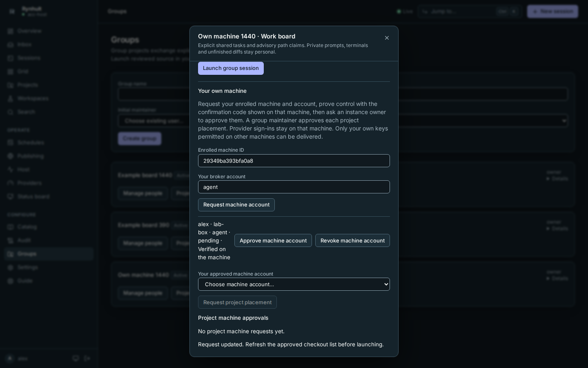Open Audit via its sidebar icon
The width and height of the screenshot is (588, 368).
coord(11,240)
